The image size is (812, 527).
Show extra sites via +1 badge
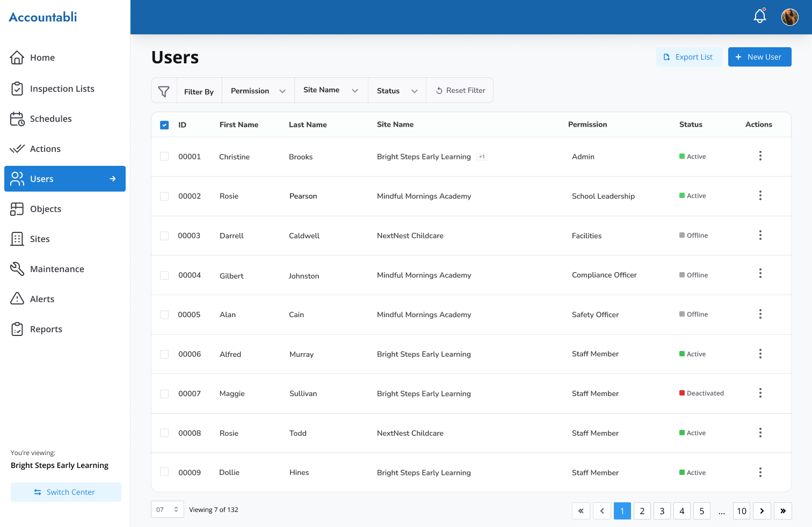pyautogui.click(x=482, y=157)
